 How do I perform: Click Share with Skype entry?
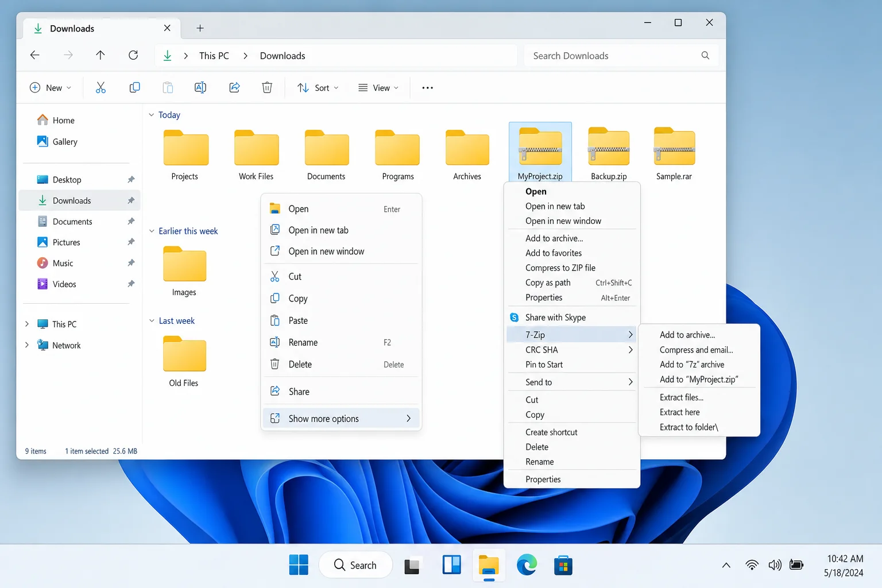tap(571, 318)
